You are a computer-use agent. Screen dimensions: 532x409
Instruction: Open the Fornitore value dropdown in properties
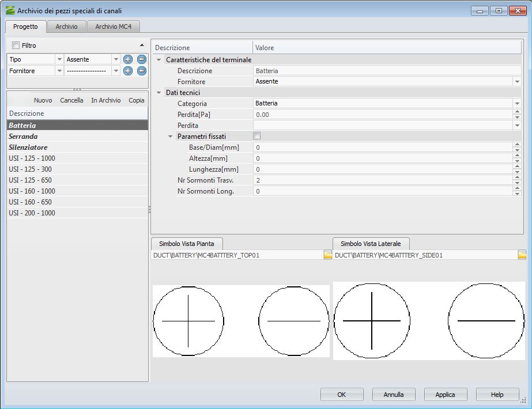pos(517,82)
